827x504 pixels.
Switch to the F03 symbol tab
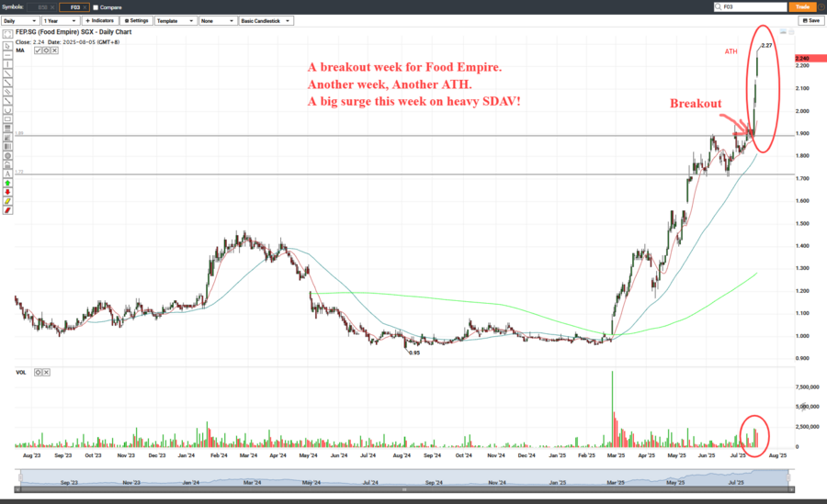click(x=73, y=7)
